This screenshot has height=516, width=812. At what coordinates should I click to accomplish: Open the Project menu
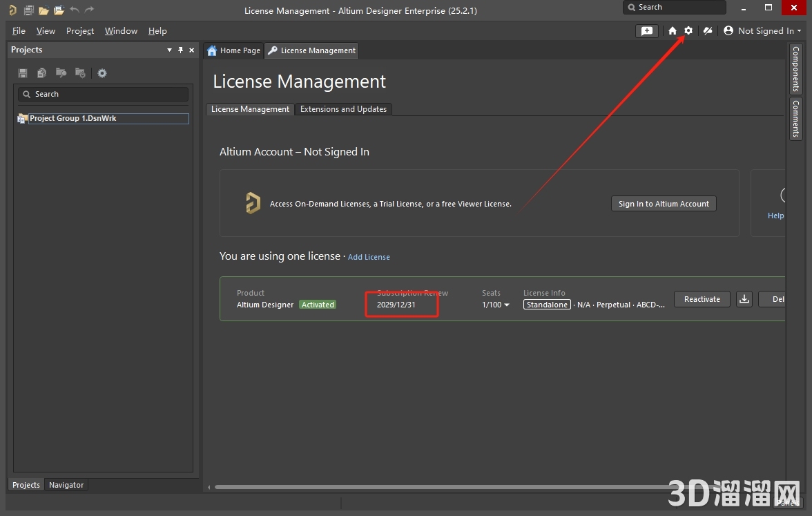(x=80, y=31)
